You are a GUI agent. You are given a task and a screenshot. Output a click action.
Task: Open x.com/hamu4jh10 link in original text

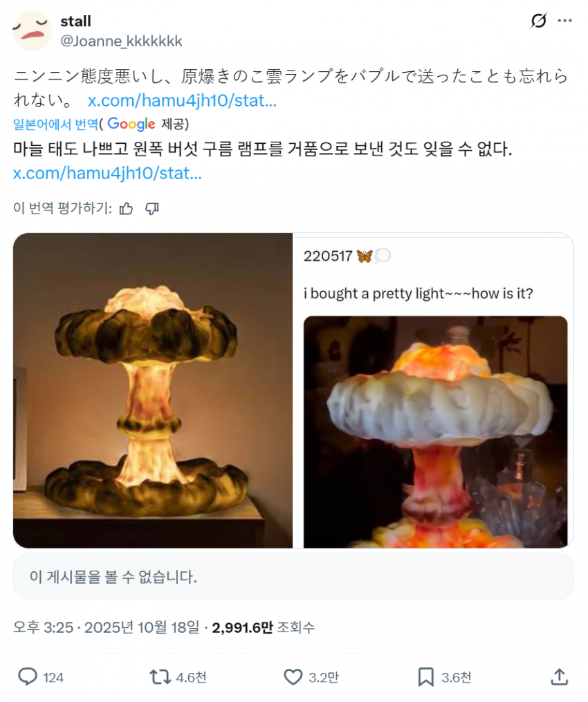pyautogui.click(x=182, y=100)
